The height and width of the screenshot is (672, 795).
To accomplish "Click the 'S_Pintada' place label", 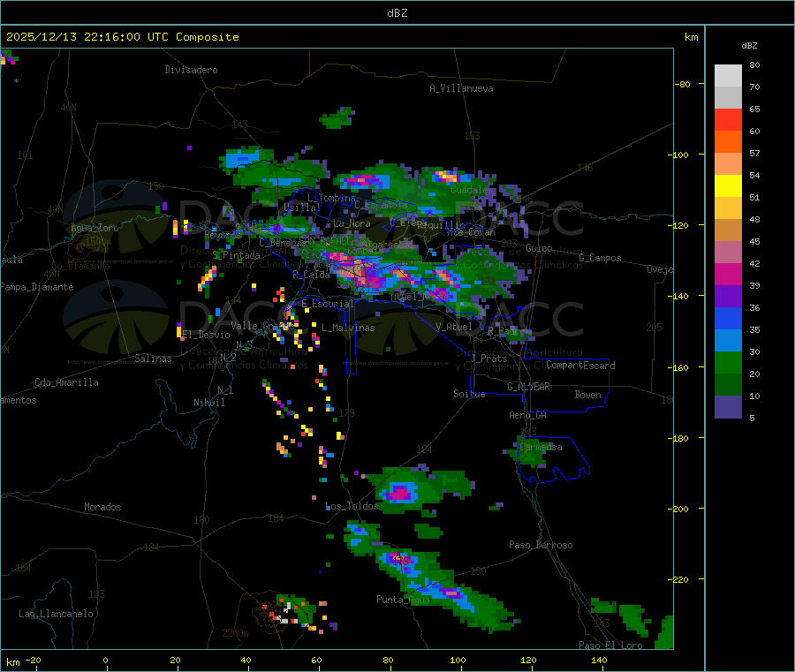I will [236, 255].
